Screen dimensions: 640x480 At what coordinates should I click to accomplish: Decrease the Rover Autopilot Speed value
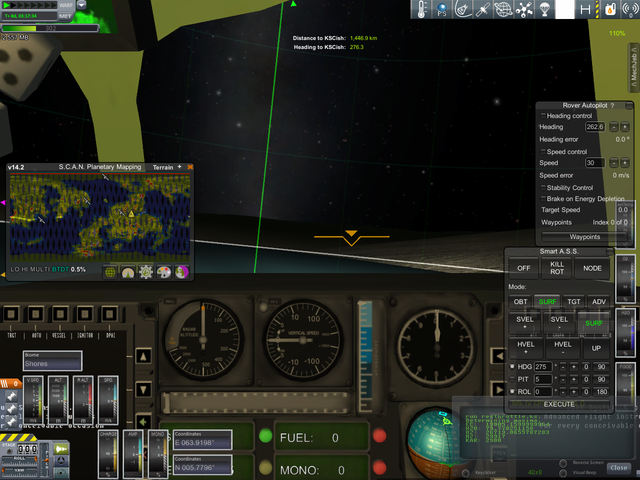point(613,163)
